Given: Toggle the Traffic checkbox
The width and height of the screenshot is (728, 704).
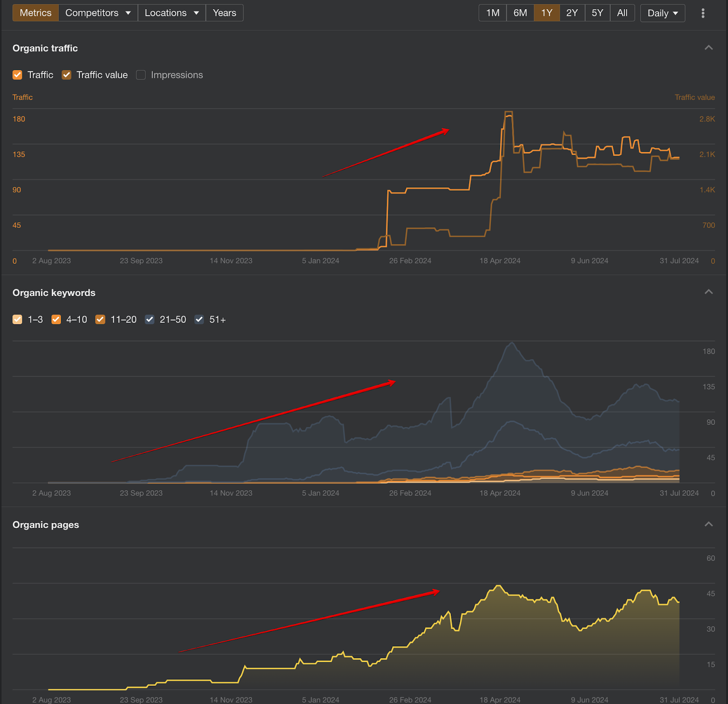Looking at the screenshot, I should 17,75.
